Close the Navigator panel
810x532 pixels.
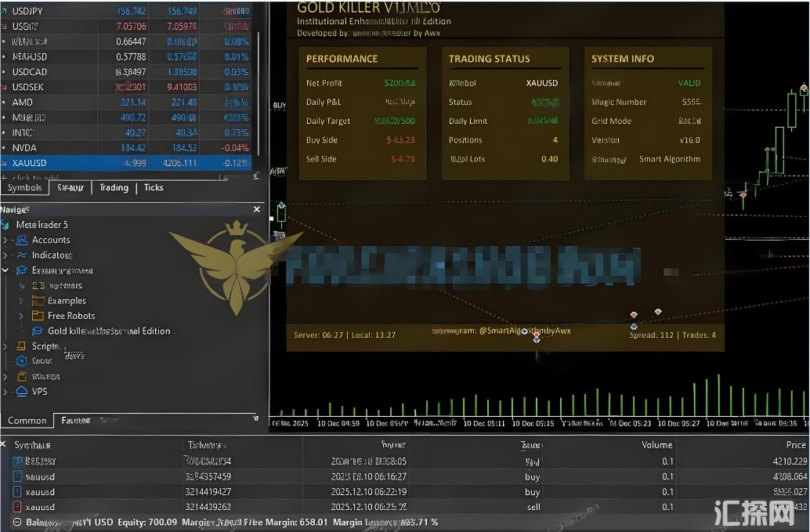click(x=256, y=210)
